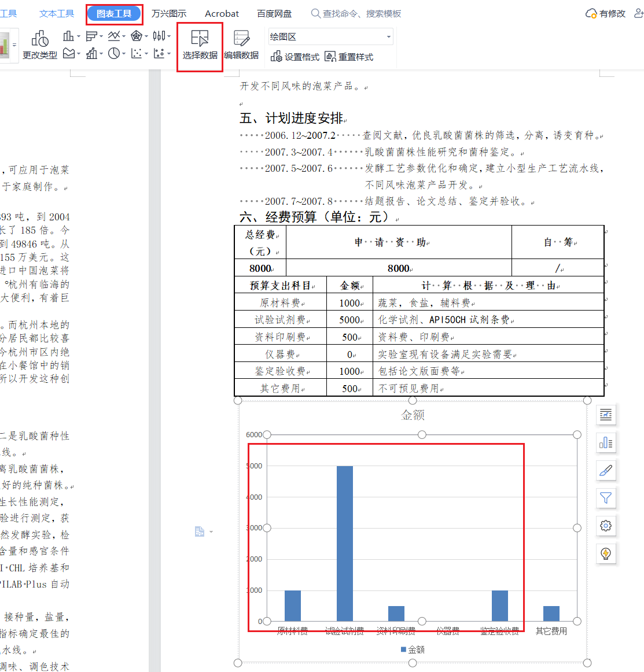This screenshot has height=672, width=644.
Task: Click the lightbulb smart suggestion icon
Action: coord(606,553)
